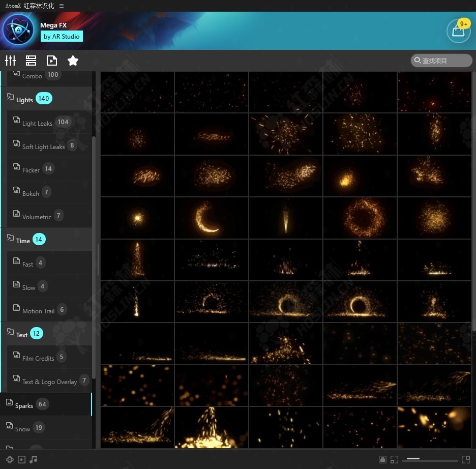Click the Sparks image file icon

(10, 402)
